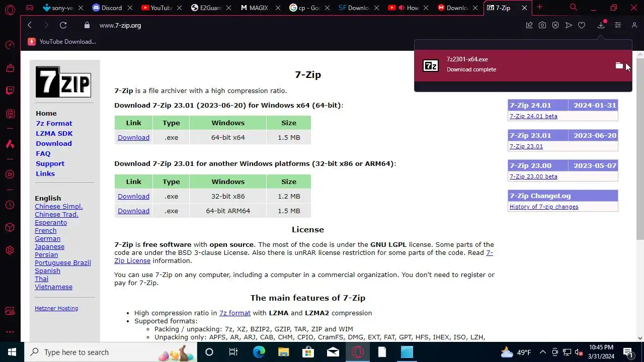Screen dimensions: 644x362
Task: Open Easy Setup sliders icon
Action: [x=618, y=25]
